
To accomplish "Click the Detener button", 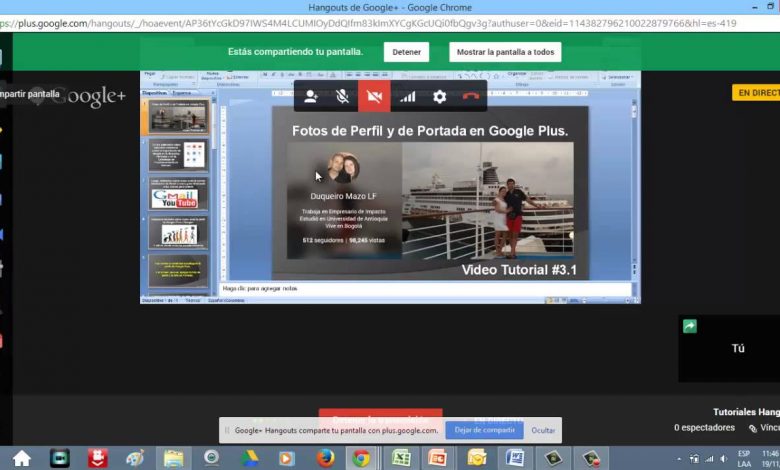I will tap(406, 52).
